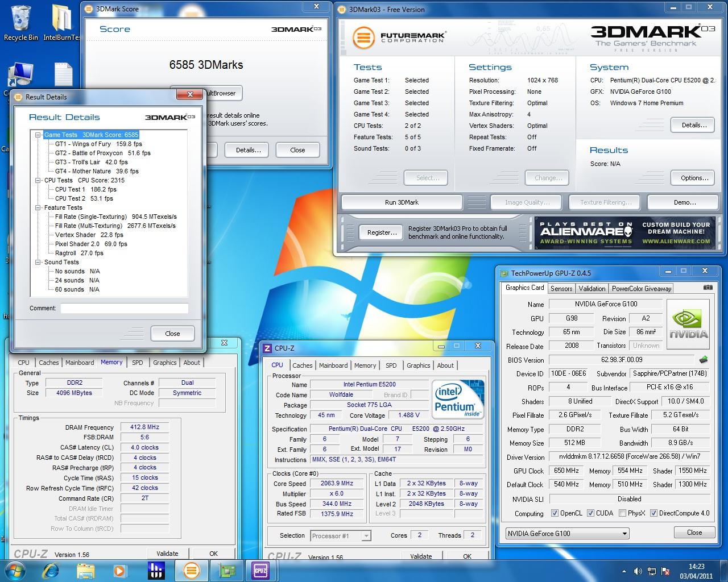728x582 pixels.
Task: Open Graphics tab in the processor CPU-Z window
Action: [x=419, y=365]
